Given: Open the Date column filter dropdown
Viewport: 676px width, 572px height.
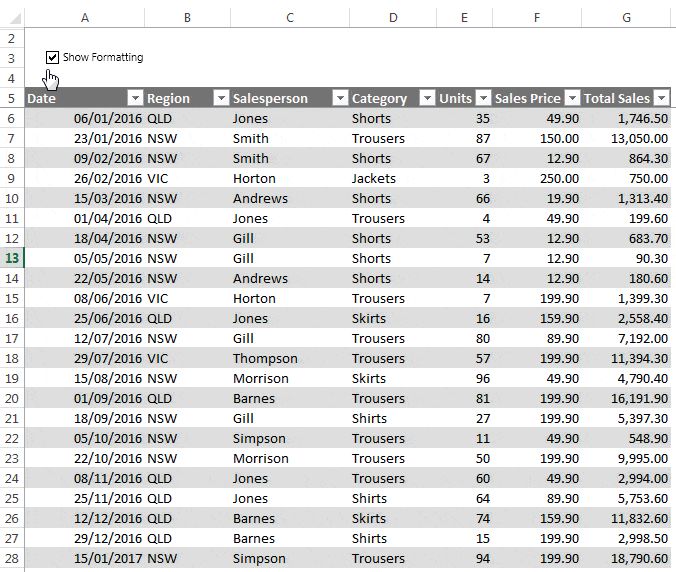Looking at the screenshot, I should click(135, 98).
